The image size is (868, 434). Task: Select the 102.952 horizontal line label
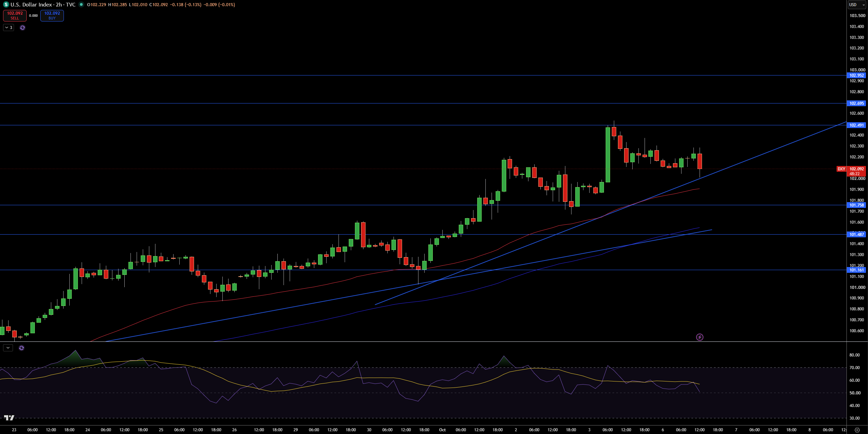tap(856, 75)
